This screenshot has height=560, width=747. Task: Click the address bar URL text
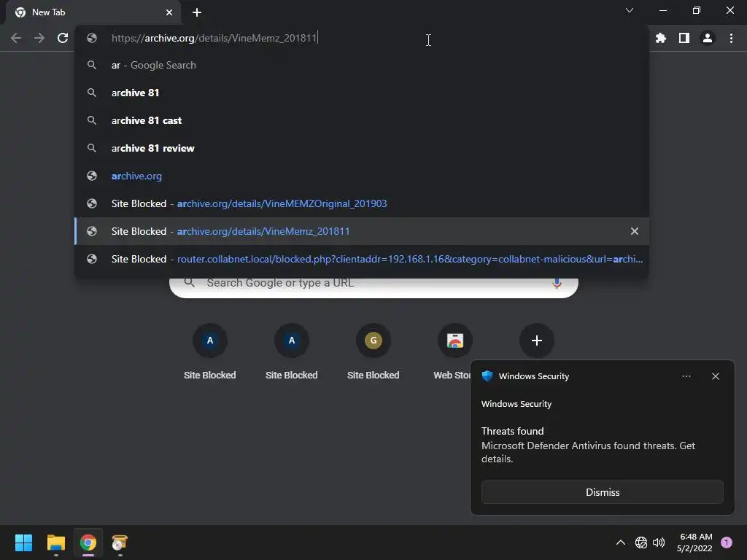click(214, 38)
